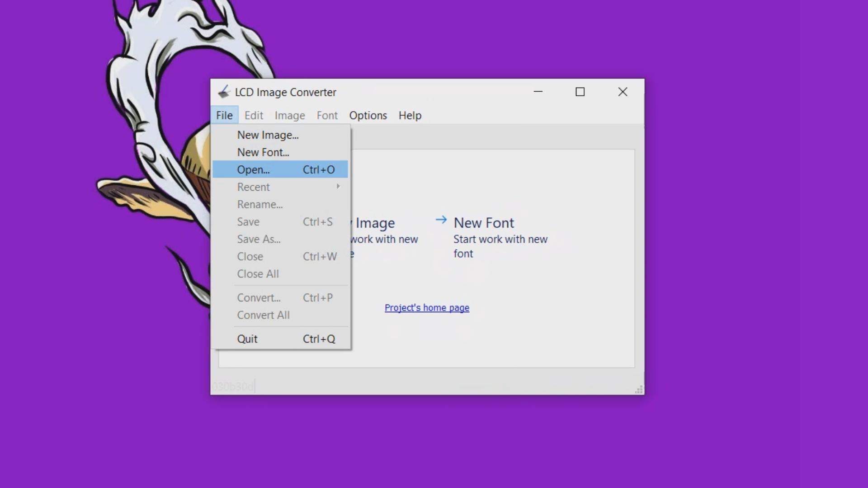Click the New Font start link
Image resolution: width=868 pixels, height=488 pixels.
[x=484, y=223]
